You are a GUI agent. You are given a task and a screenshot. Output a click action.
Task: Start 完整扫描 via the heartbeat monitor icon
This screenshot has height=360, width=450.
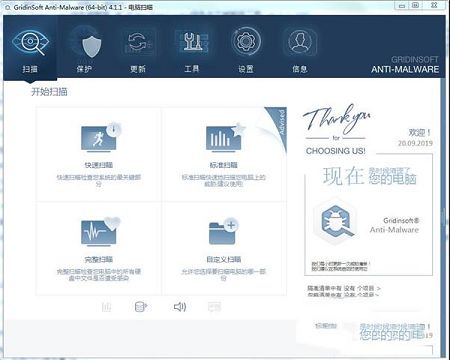point(100,232)
